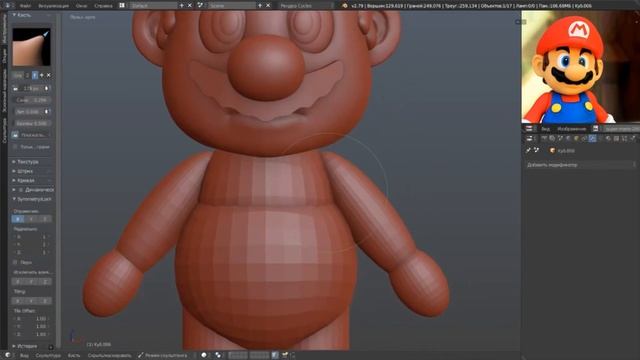Image resolution: width=640 pixels, height=360 pixels.
Task: Open the Скульптура menu in viewport header
Action: [x=48, y=356]
